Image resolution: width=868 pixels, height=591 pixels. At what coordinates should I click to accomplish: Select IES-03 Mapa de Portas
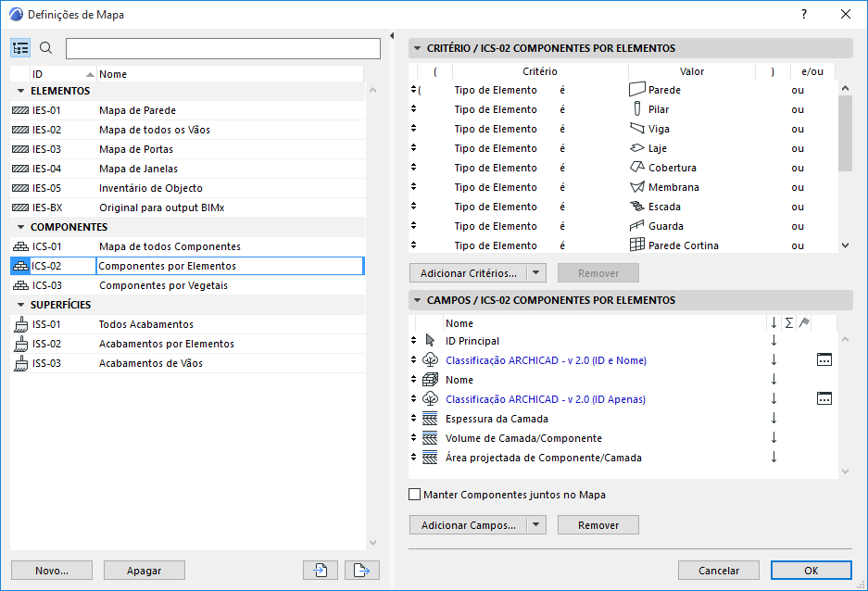tap(136, 149)
